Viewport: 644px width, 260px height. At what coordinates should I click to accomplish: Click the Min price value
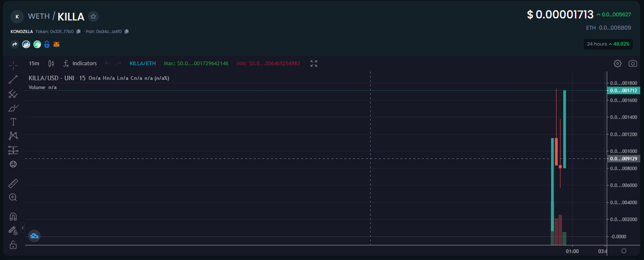(x=268, y=63)
